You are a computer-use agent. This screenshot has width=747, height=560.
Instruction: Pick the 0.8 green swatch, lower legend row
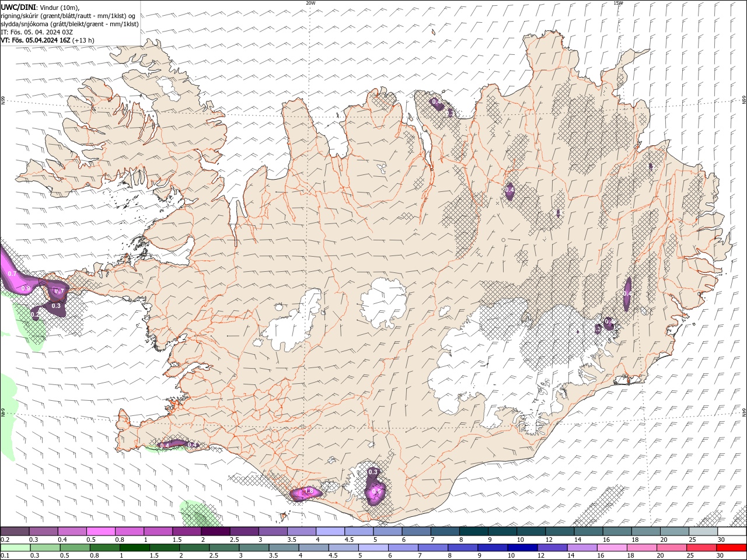coord(104,548)
